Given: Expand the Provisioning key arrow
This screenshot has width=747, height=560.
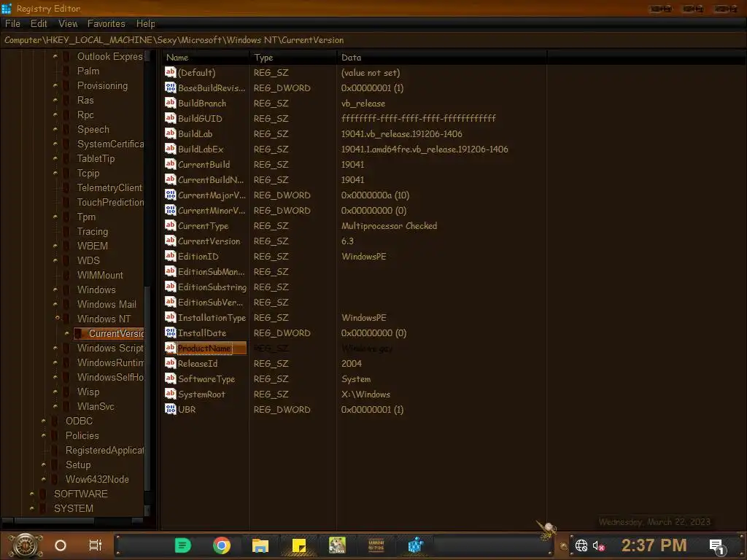Looking at the screenshot, I should (x=55, y=85).
